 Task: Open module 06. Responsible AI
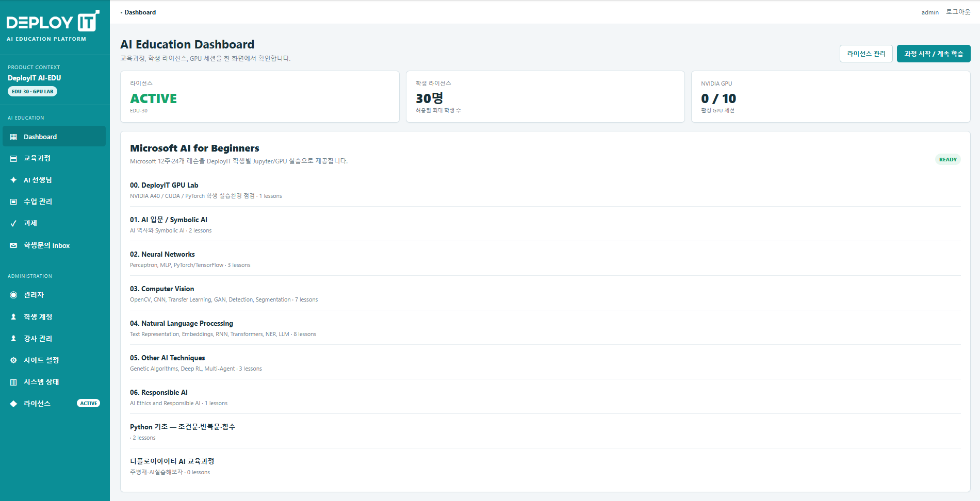[545, 397]
